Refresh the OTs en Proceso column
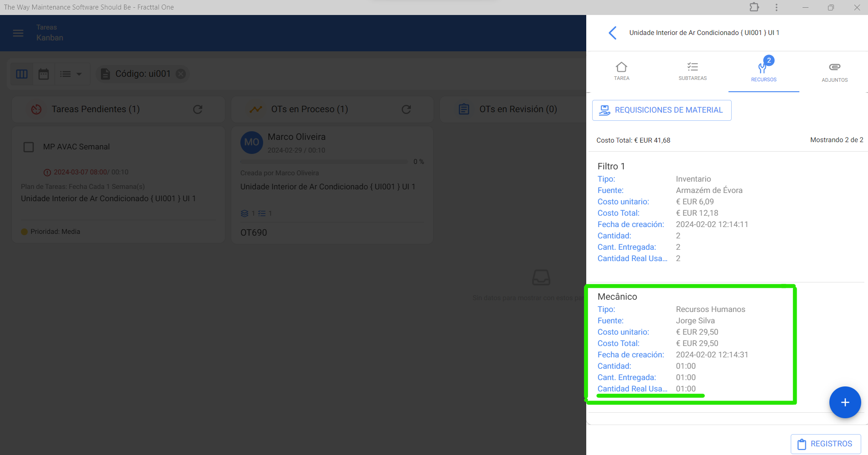This screenshot has height=455, width=868. [x=406, y=109]
